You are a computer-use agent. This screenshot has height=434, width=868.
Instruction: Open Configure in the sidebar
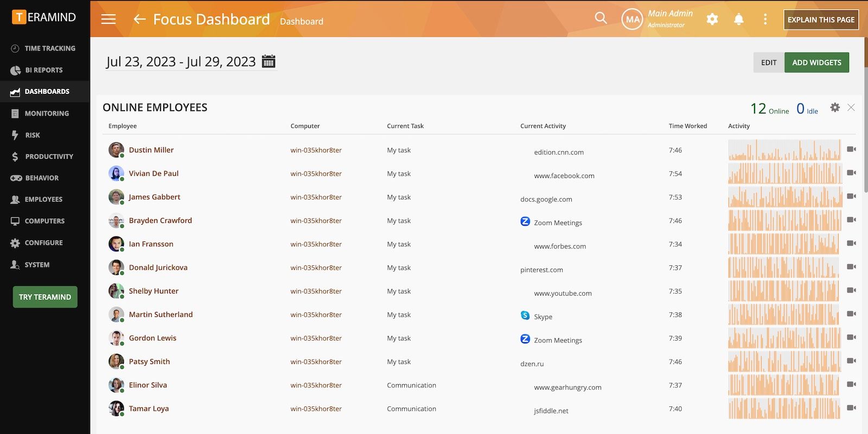tap(44, 242)
